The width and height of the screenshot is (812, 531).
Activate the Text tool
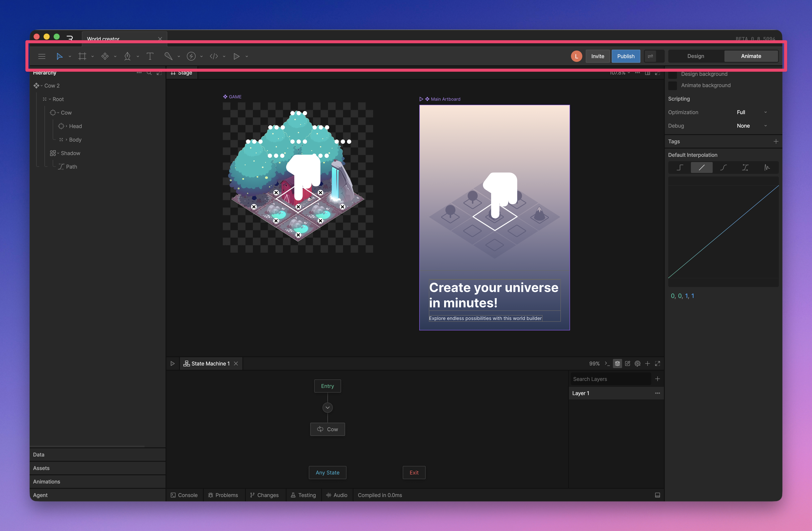point(150,56)
